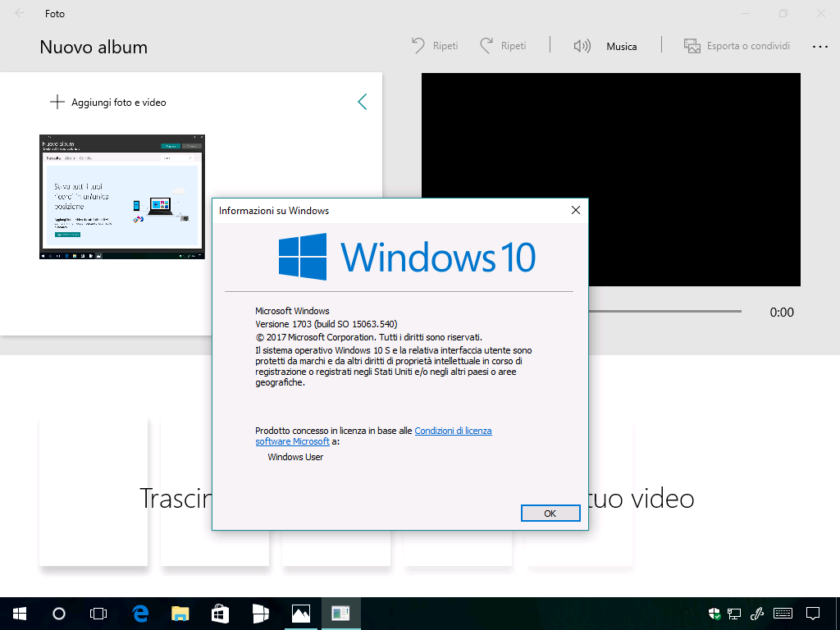Click the Nuovo album title to rename
840x630 pixels.
[x=94, y=47]
